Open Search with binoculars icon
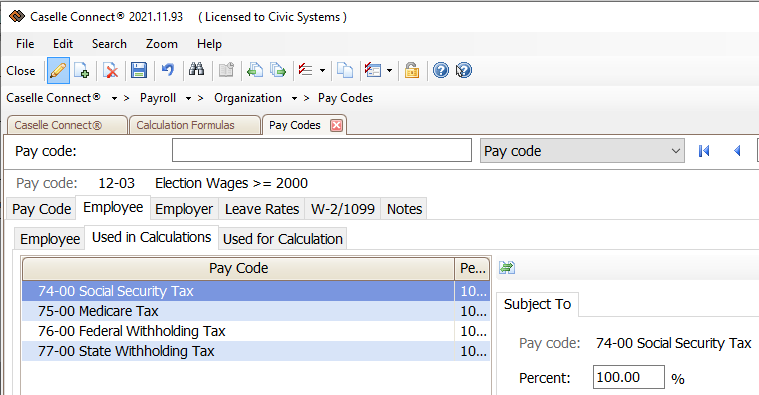The height and width of the screenshot is (395, 759). (197, 70)
